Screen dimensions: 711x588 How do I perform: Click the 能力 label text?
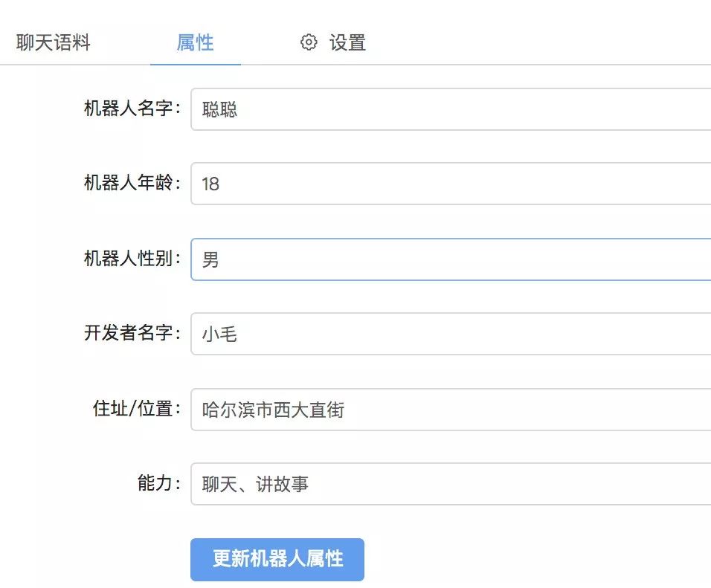[158, 484]
